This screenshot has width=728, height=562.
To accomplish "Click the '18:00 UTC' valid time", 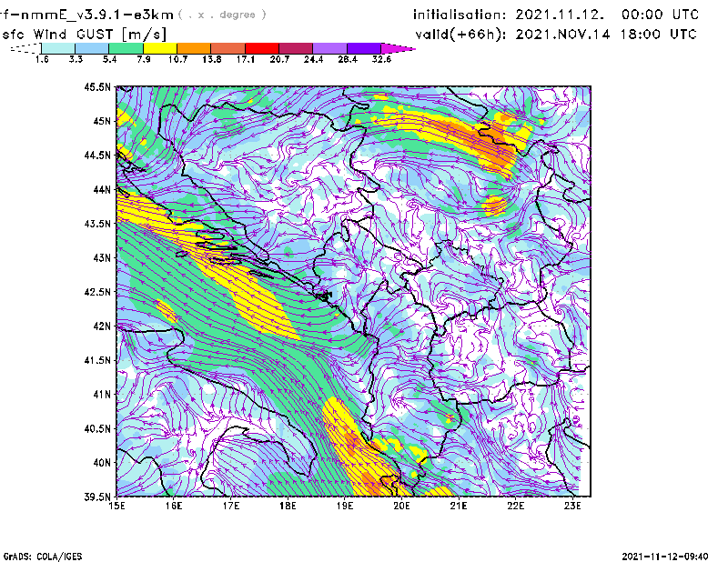I will click(658, 35).
